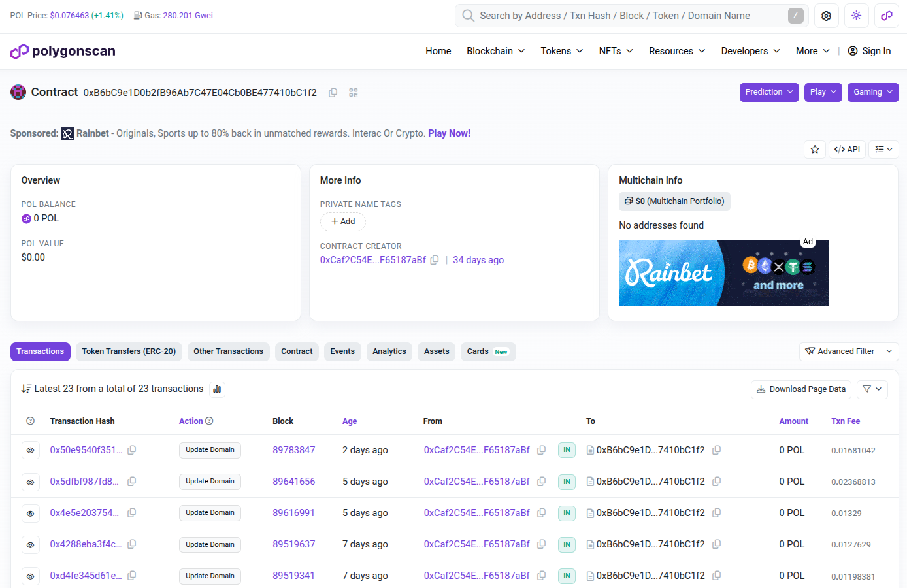Copy the contract address
Viewport: 907px width, 588px height.
333,93
